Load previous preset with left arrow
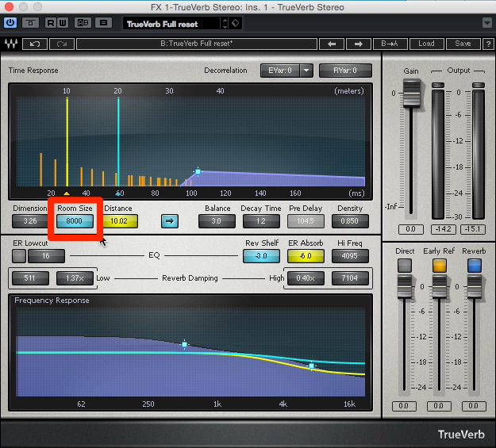Screen dimensions: 496x448 point(332,44)
